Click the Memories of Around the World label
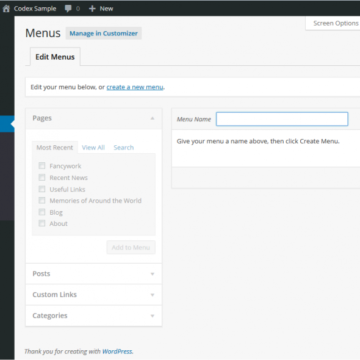 coord(96,201)
